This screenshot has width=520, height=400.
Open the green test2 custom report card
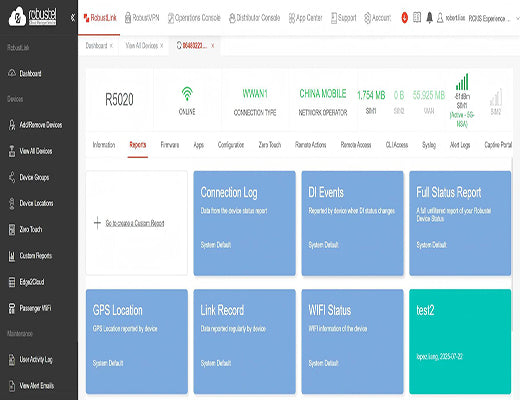click(x=460, y=342)
